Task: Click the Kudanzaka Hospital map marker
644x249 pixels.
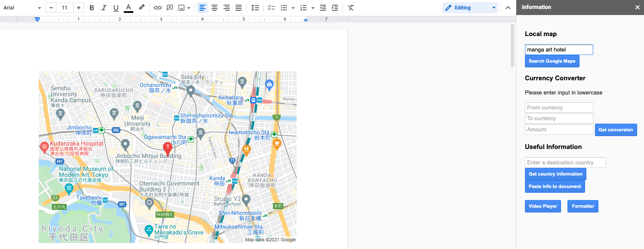Action: pos(44,148)
